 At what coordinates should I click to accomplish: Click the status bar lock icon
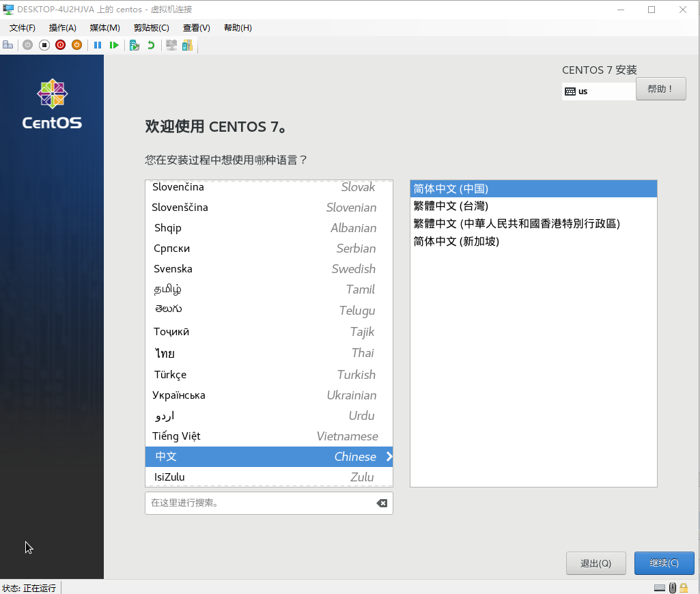(684, 588)
